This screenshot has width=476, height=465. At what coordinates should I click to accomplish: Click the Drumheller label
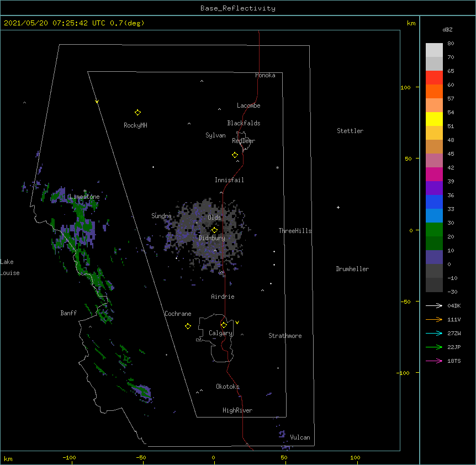pyautogui.click(x=352, y=269)
